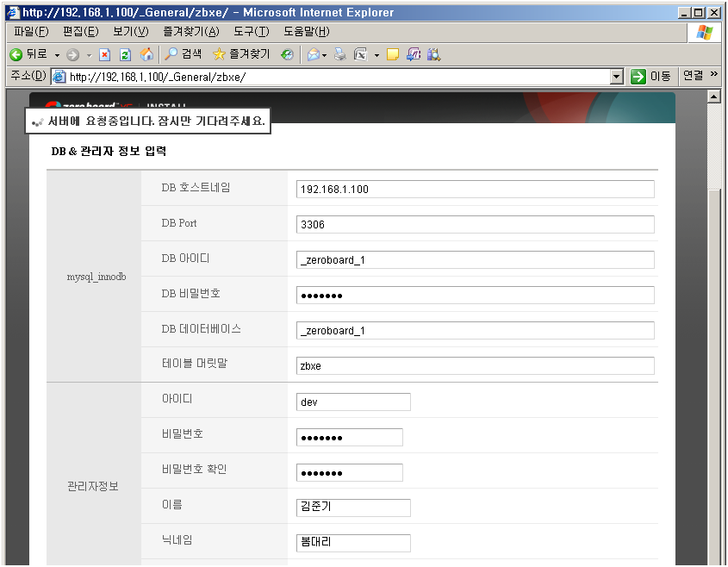Click the 이동 (Go) button
The image size is (728, 567).
[651, 77]
